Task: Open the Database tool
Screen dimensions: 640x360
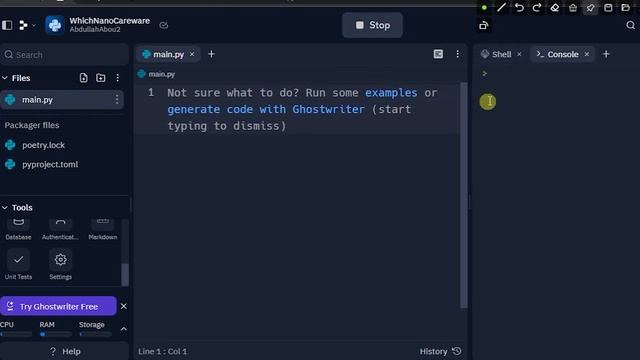Action: [18, 229]
